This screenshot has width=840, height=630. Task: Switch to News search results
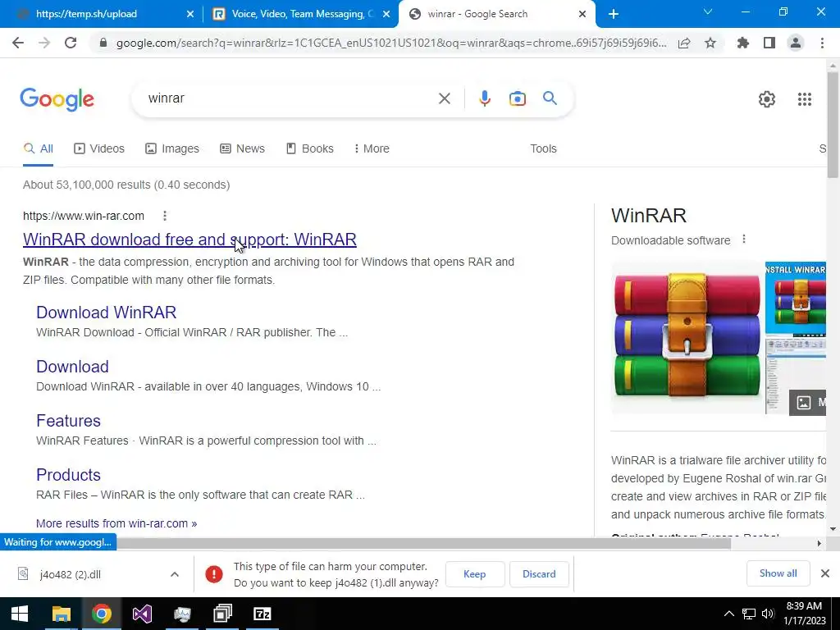tap(243, 149)
